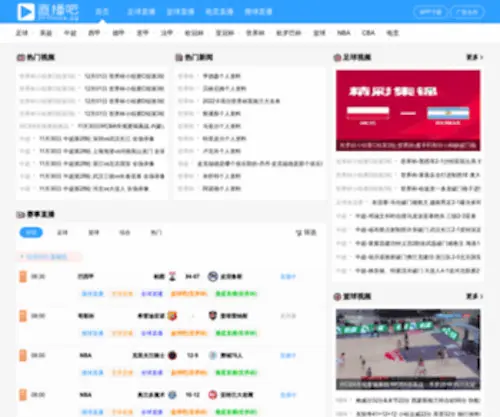500x417 pixels.
Task: Click the 篮球视频 section header icon
Action: point(337,296)
